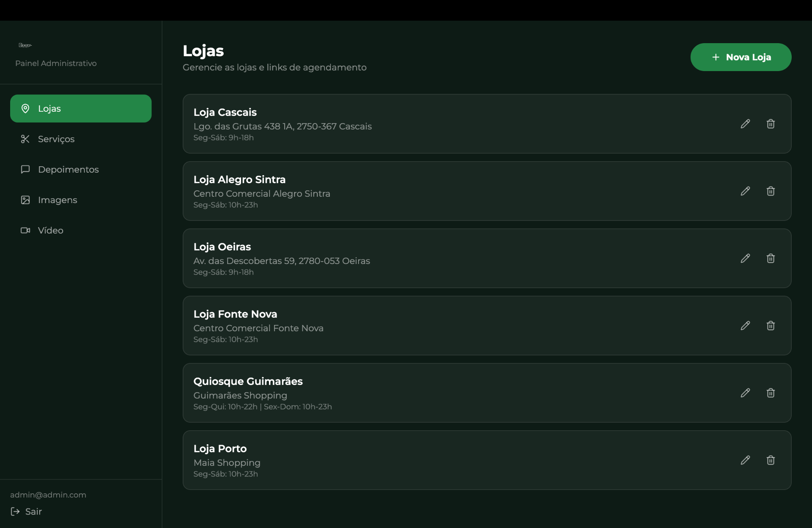
Task: Click admin@admin.com email text
Action: pos(48,495)
